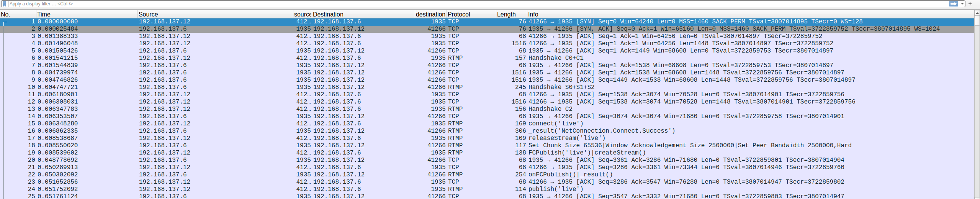Viewport: 980px width, 199px height.
Task: Select packet 1 with the [SYN] info
Action: coord(487,22)
